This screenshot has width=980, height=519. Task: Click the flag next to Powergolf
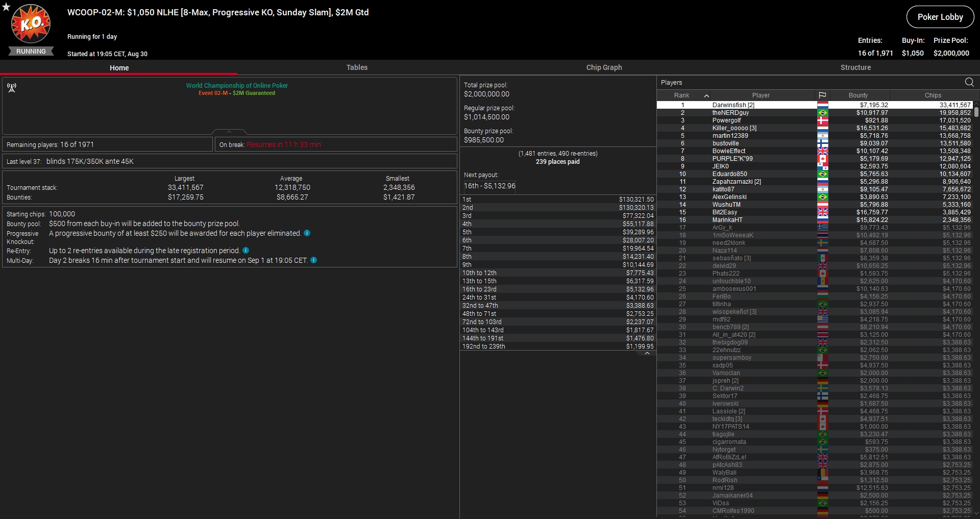822,120
